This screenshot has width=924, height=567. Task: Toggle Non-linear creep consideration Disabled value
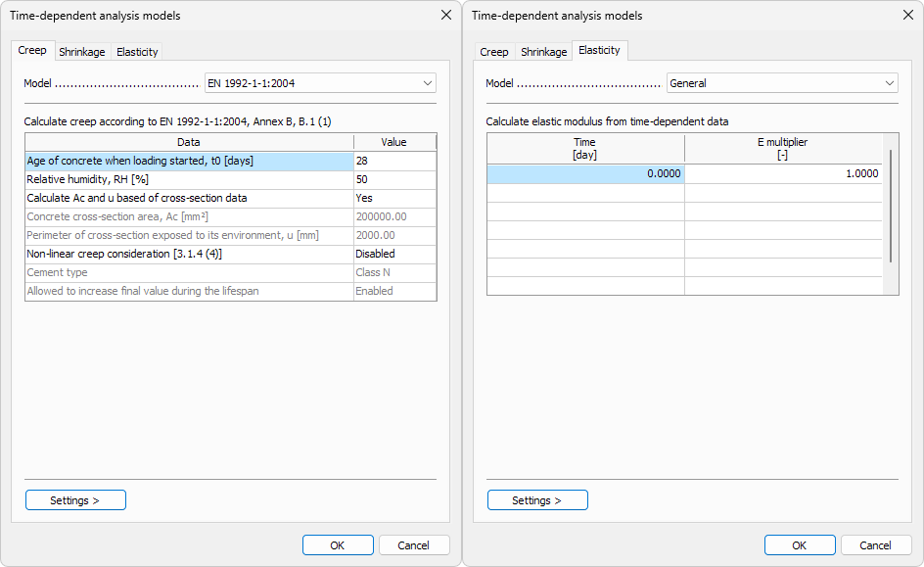point(394,254)
